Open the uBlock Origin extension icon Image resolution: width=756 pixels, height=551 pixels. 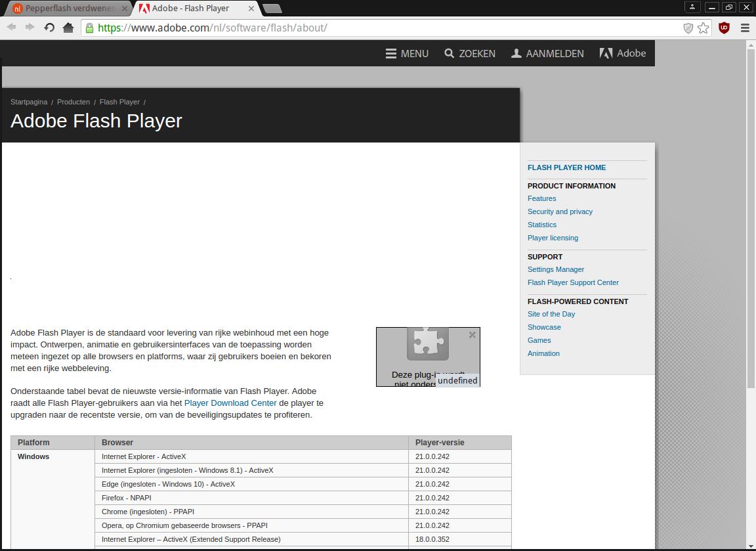click(724, 28)
